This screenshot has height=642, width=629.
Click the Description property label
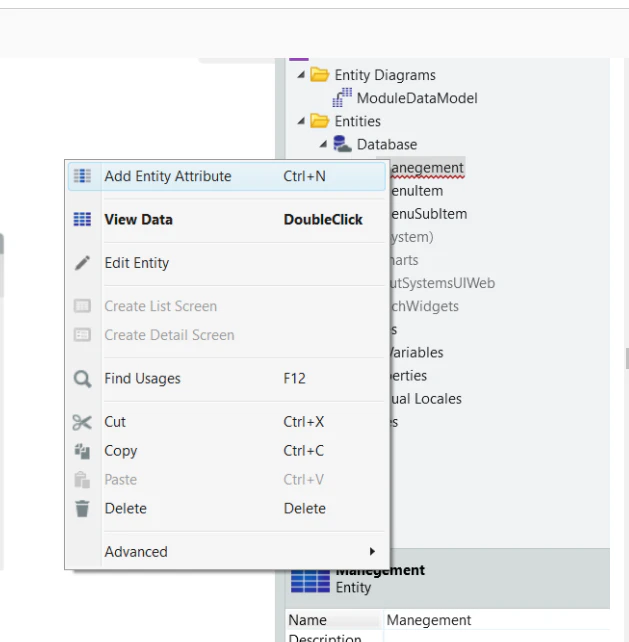[x=325, y=638]
